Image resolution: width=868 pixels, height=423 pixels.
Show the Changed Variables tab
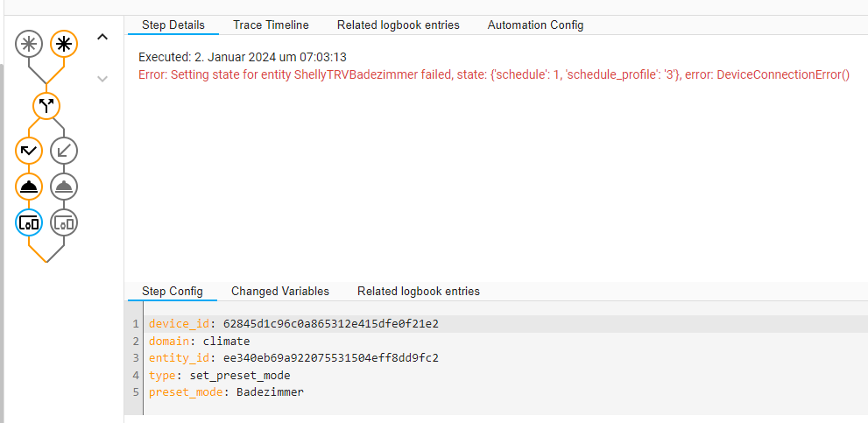click(279, 291)
